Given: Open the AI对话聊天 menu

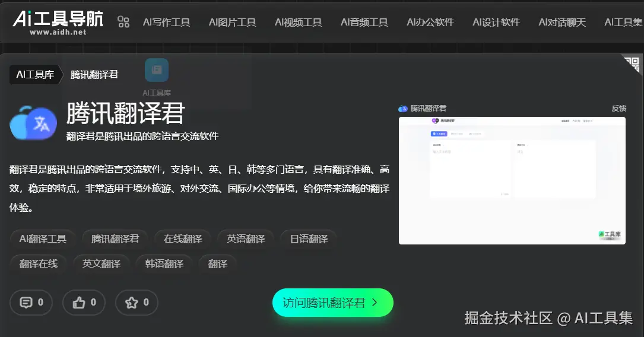Looking at the screenshot, I should (x=562, y=22).
